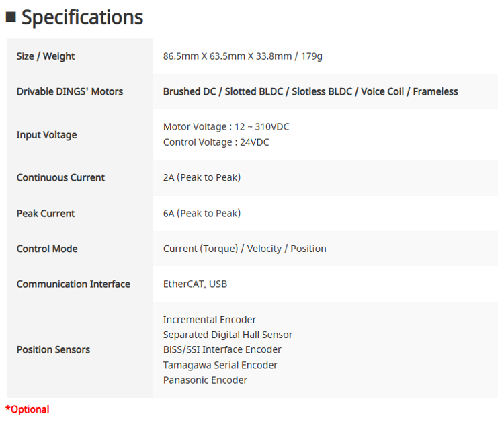Viewport: 504px width, 428px height.
Task: Select the Drivable DINGS' Motors label
Action: pos(70,91)
